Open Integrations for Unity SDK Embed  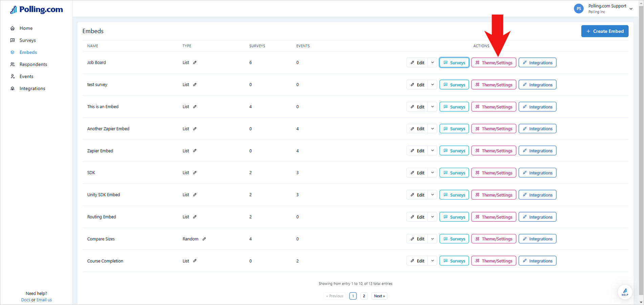click(x=537, y=195)
